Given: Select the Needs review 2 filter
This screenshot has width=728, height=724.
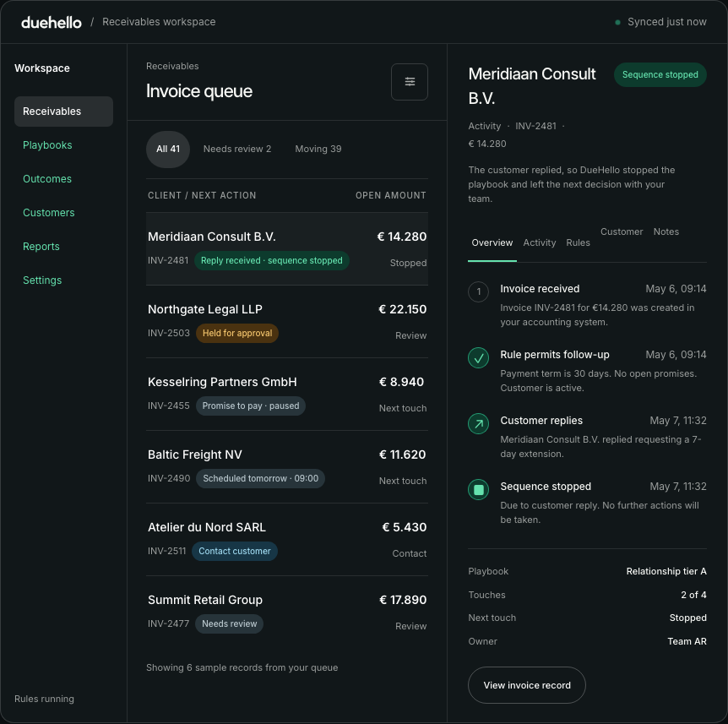Looking at the screenshot, I should click(237, 149).
